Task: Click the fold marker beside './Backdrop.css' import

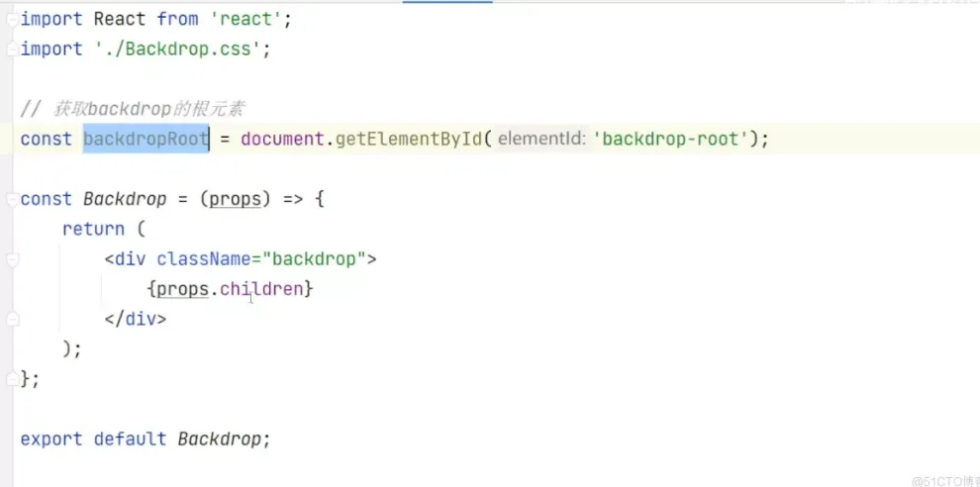Action: (12, 49)
